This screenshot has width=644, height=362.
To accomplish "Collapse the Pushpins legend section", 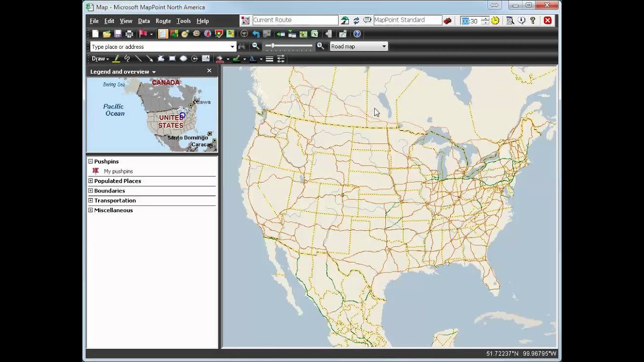I will point(91,161).
